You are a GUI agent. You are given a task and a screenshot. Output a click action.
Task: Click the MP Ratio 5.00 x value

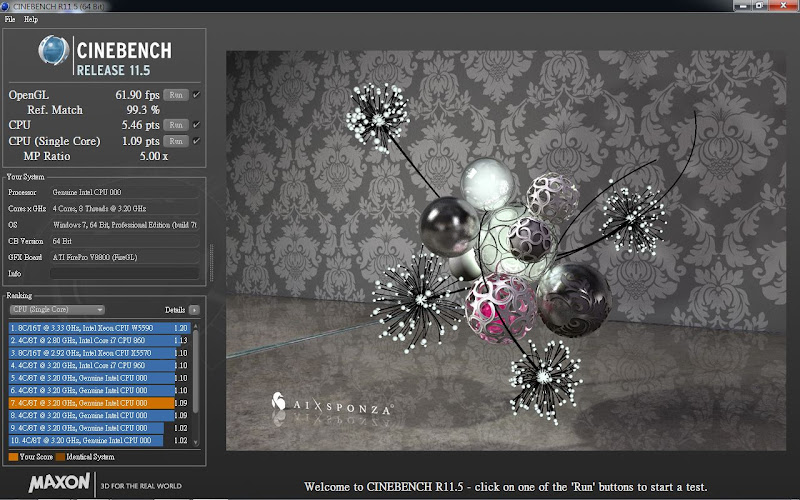[x=154, y=156]
